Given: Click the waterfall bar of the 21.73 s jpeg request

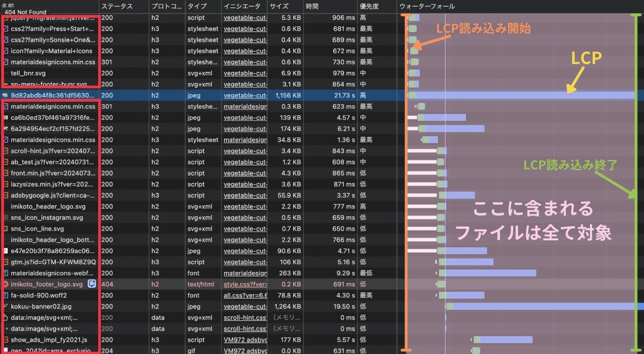Looking at the screenshot, I should click(521, 96).
